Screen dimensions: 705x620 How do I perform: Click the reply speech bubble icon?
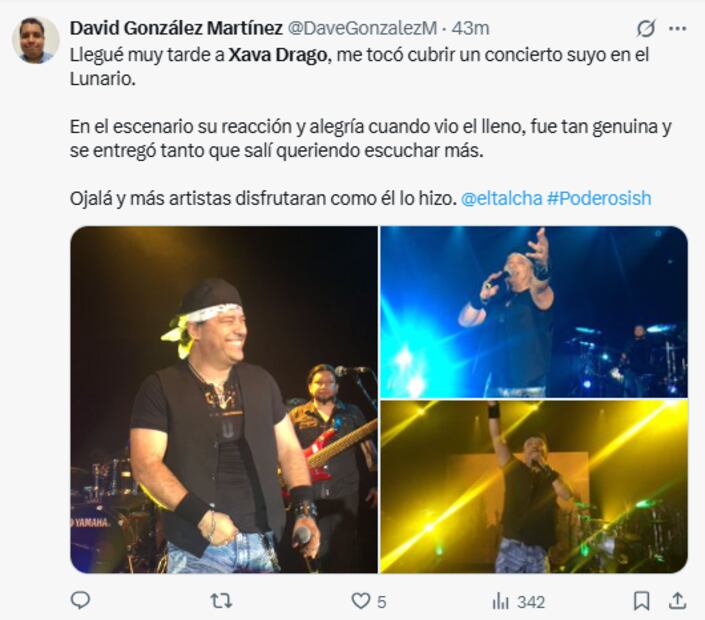coord(80,600)
